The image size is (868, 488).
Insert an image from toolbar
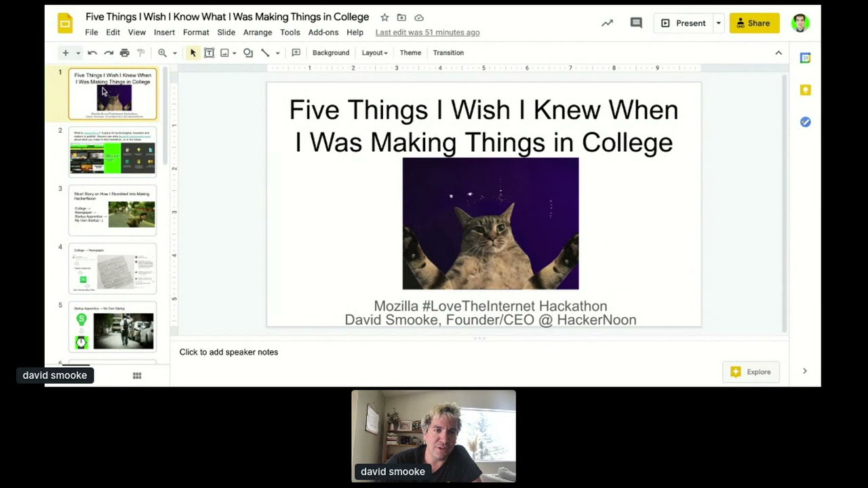click(224, 53)
